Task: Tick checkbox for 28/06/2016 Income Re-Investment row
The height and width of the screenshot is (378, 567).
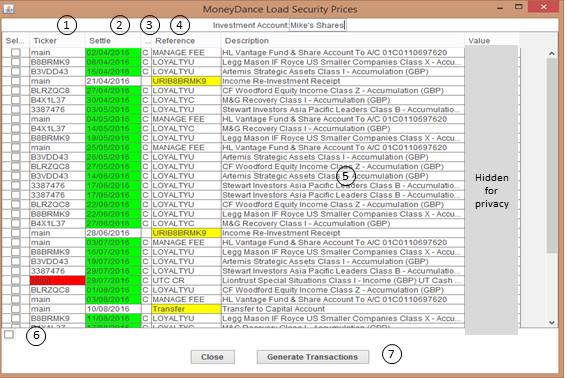Action: 16,233
